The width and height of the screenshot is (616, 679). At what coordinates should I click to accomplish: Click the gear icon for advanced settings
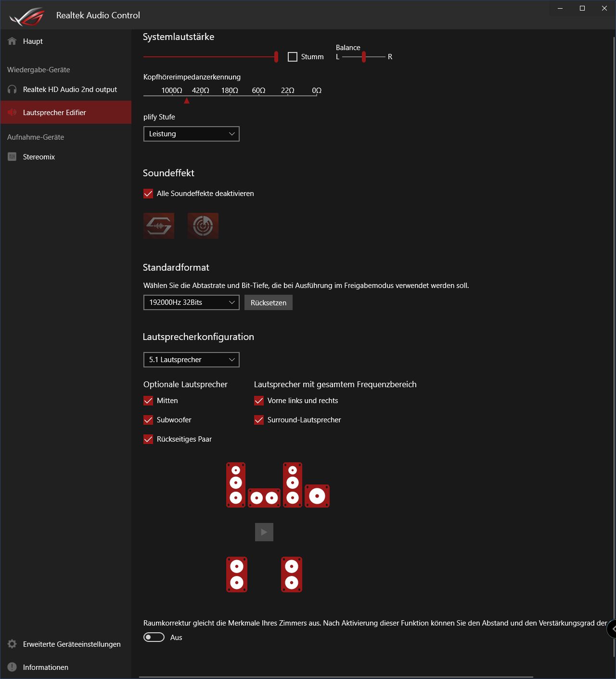(x=12, y=644)
